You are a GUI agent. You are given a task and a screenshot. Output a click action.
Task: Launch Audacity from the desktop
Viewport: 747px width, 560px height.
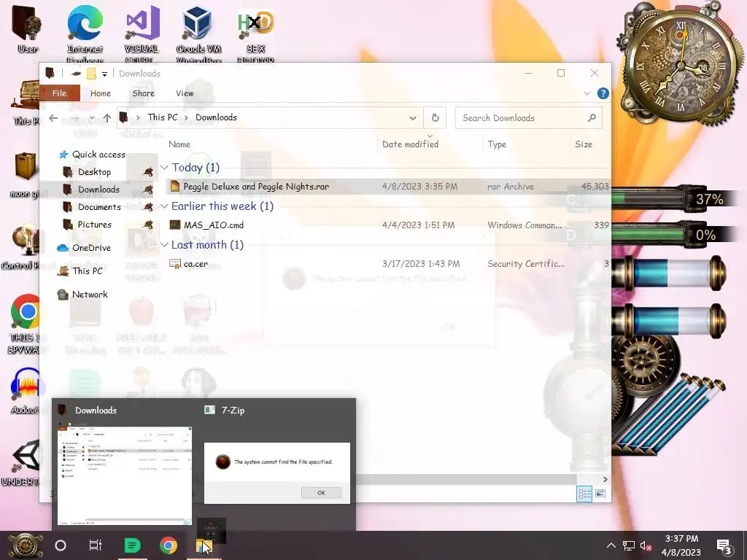27,391
